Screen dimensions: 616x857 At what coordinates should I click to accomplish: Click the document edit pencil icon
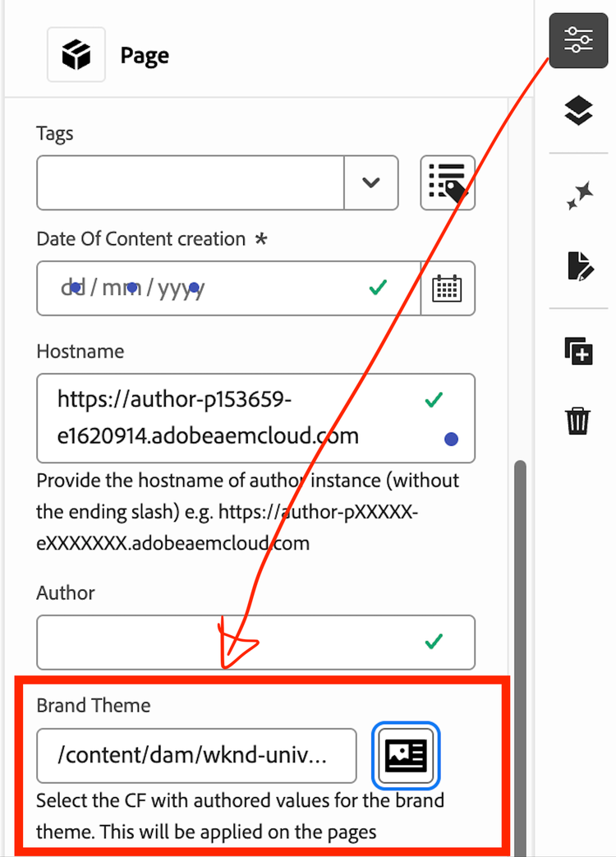[579, 266]
